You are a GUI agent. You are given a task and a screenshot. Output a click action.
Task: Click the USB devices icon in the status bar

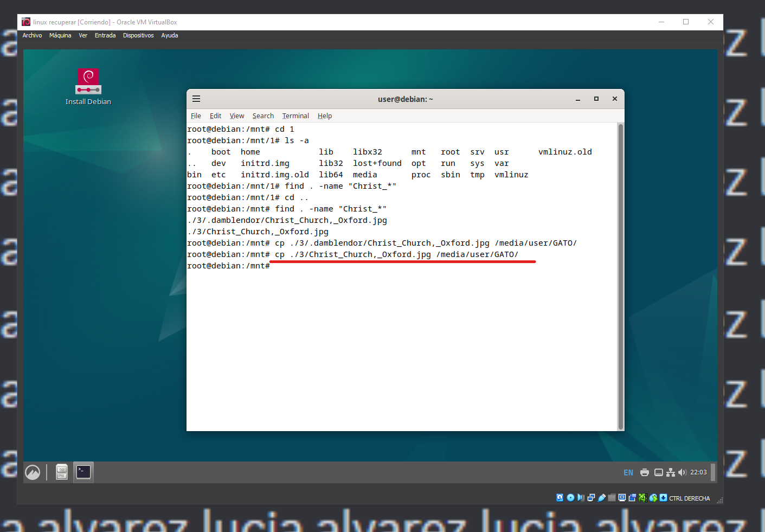coord(602,497)
